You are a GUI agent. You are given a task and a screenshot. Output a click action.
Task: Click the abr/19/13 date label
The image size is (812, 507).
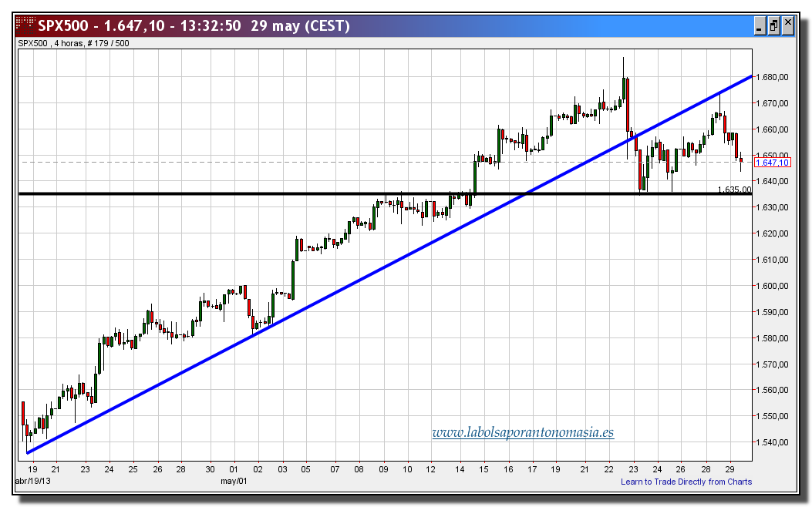point(33,481)
